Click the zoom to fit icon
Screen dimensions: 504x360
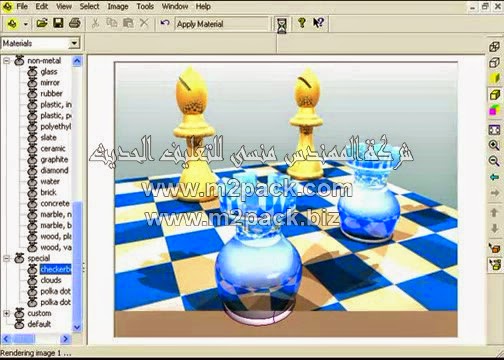pos(494,130)
